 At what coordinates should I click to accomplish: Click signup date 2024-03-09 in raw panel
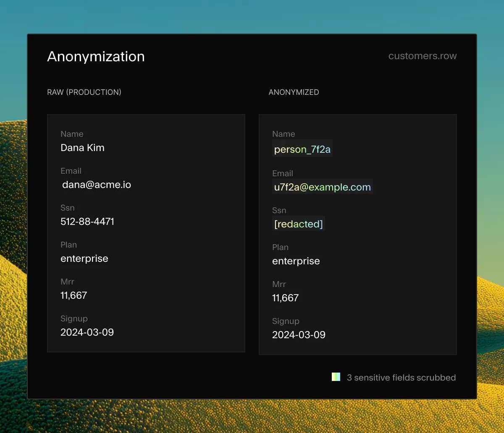[87, 332]
